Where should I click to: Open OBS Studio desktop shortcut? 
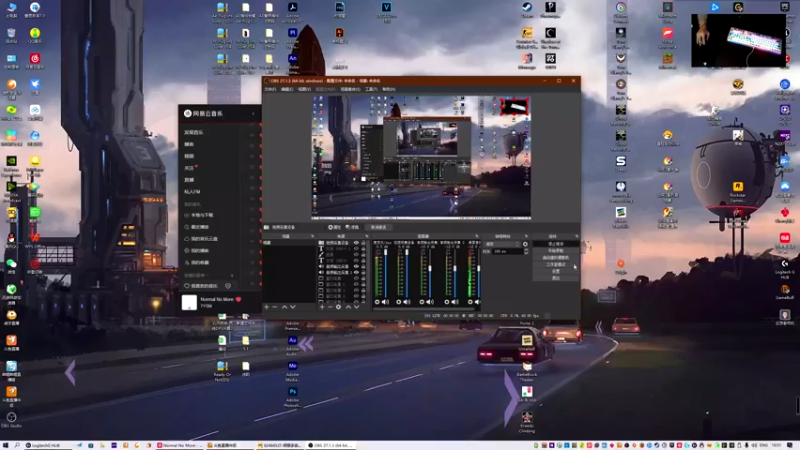[x=11, y=420]
